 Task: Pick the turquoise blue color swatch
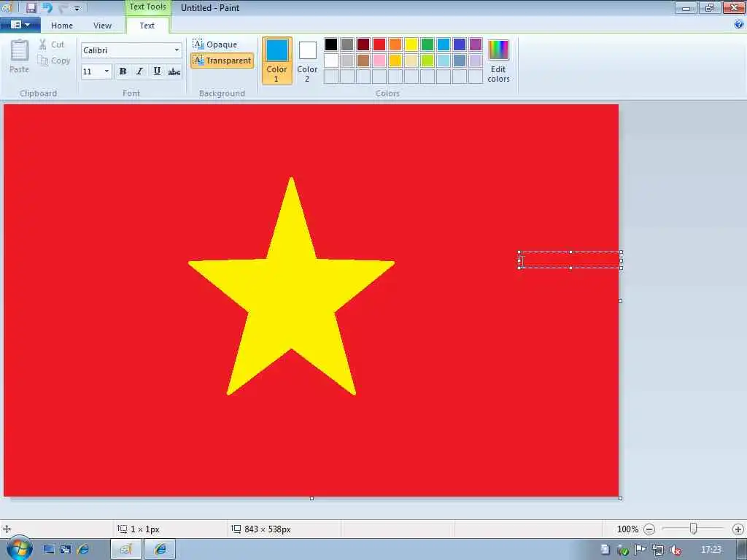click(444, 44)
